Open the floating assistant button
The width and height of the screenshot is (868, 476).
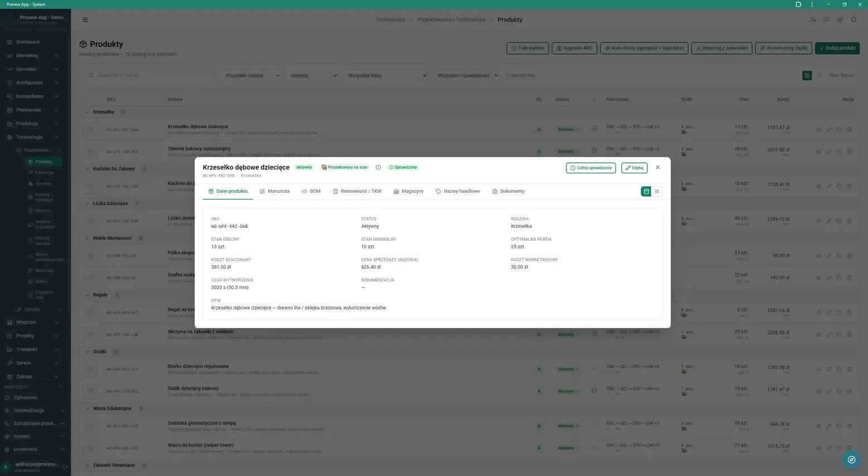(851, 460)
